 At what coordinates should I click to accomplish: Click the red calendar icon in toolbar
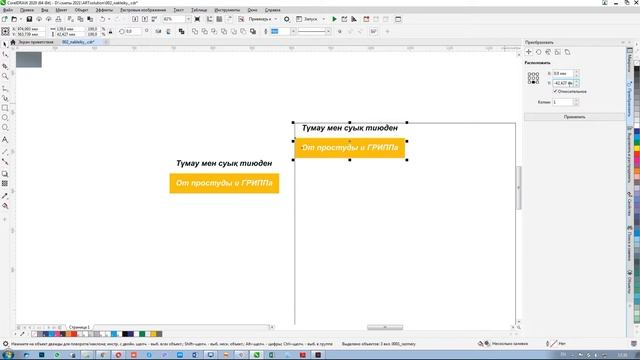(x=366, y=19)
